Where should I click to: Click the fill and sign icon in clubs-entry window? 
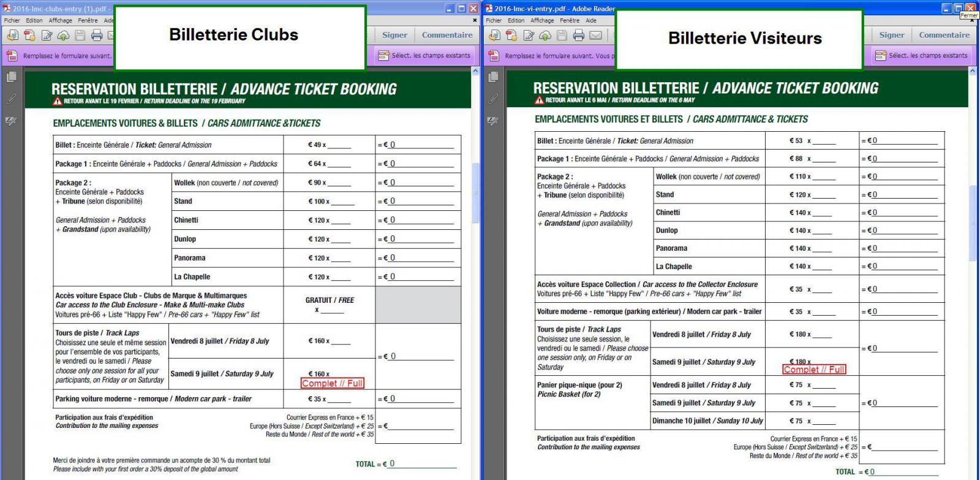tap(47, 36)
